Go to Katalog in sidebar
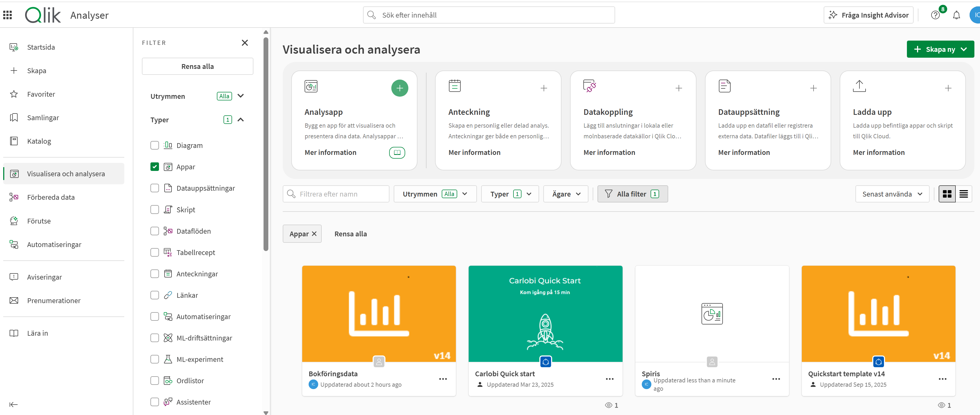980x415 pixels. (39, 141)
